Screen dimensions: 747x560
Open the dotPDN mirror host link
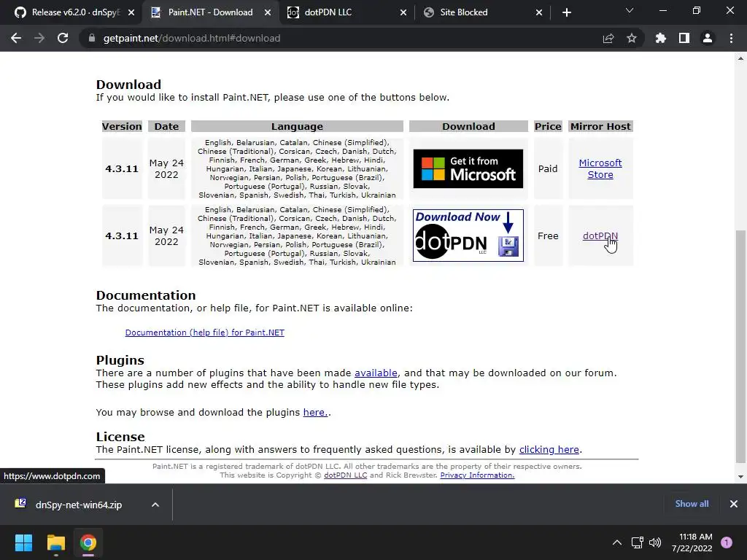click(x=600, y=236)
